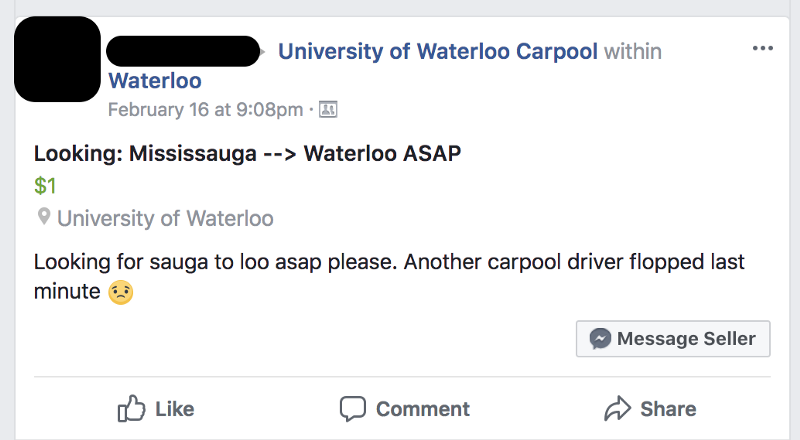
Task: Click the blacked-out profile picture
Action: [57, 59]
